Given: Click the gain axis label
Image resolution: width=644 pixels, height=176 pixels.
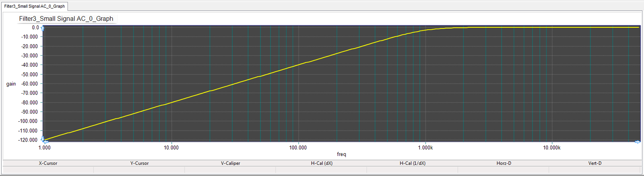Looking at the screenshot, I should 11,84.
